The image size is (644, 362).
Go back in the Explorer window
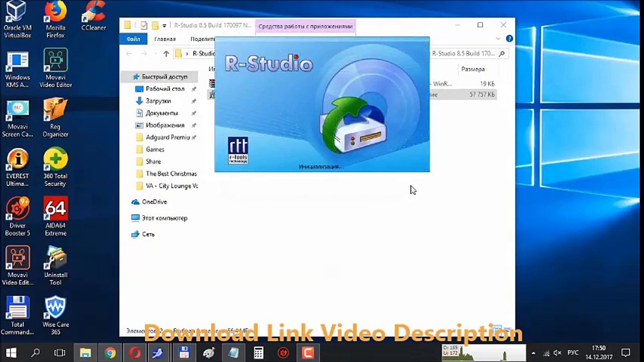(129, 54)
